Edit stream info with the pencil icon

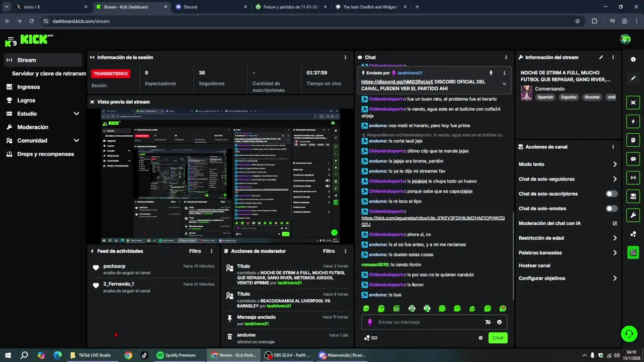click(601, 57)
